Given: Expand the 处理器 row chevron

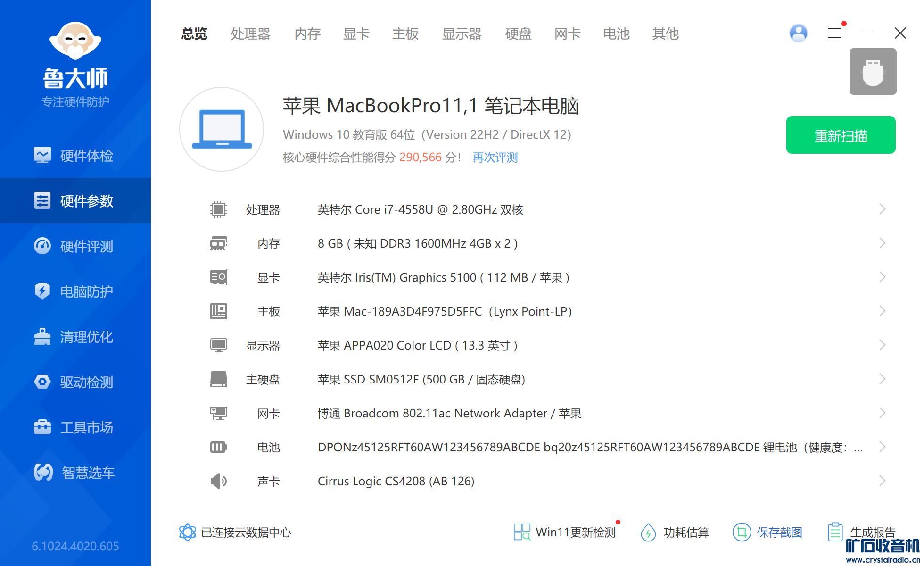Looking at the screenshot, I should 882,209.
